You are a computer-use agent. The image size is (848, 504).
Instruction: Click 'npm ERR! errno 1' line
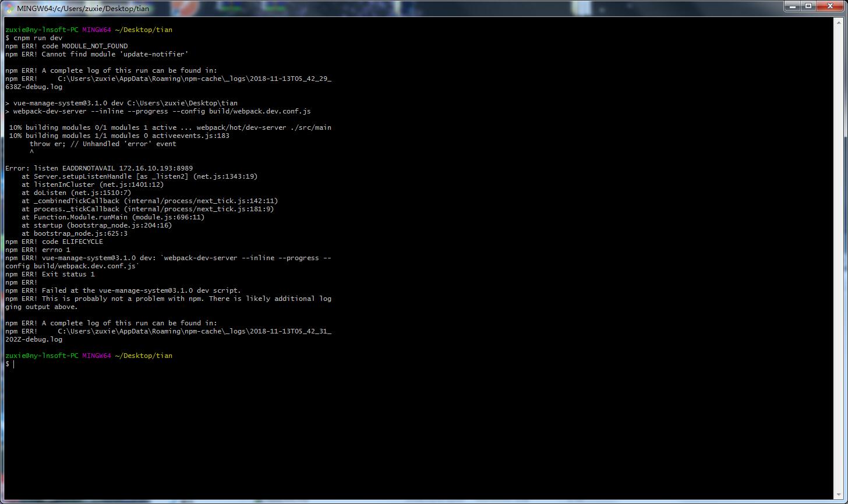point(38,250)
